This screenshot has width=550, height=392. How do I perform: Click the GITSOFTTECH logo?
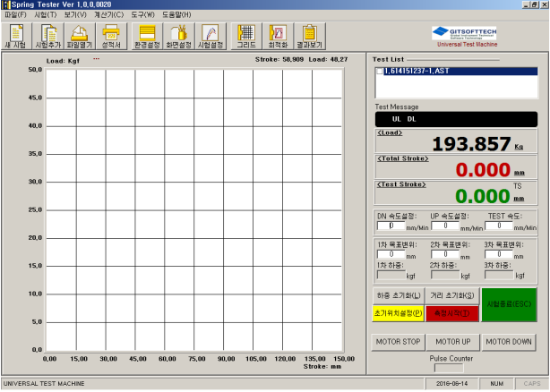click(464, 33)
